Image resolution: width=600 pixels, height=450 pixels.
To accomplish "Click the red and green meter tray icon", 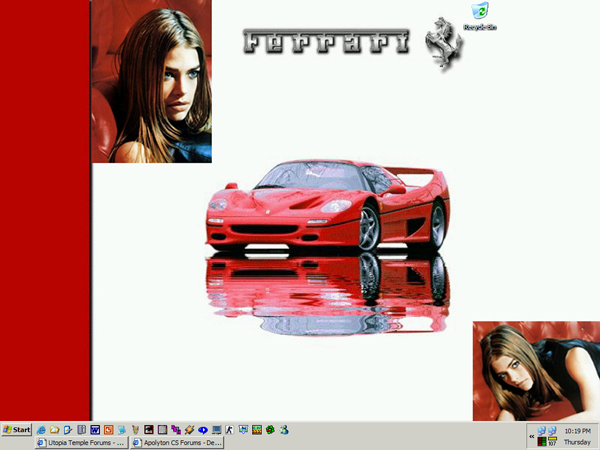I will pyautogui.click(x=541, y=442).
